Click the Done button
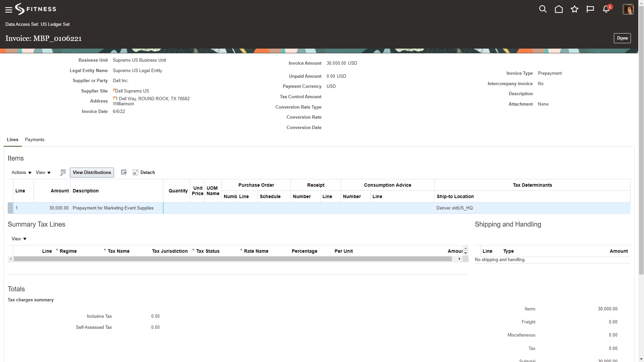644x362 pixels. (622, 38)
